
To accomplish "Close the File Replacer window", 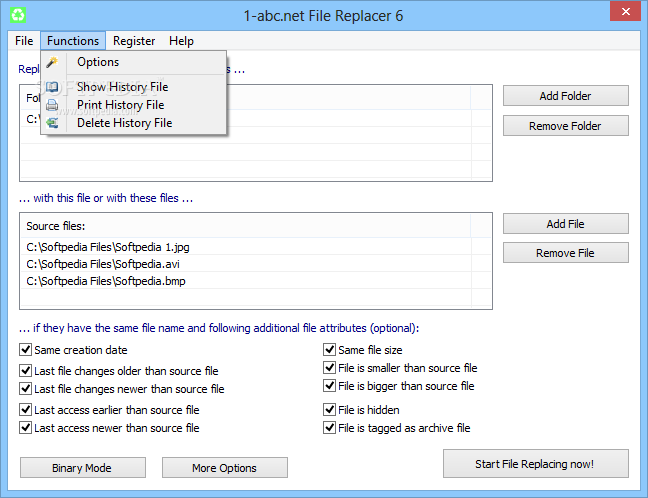I will click(626, 11).
